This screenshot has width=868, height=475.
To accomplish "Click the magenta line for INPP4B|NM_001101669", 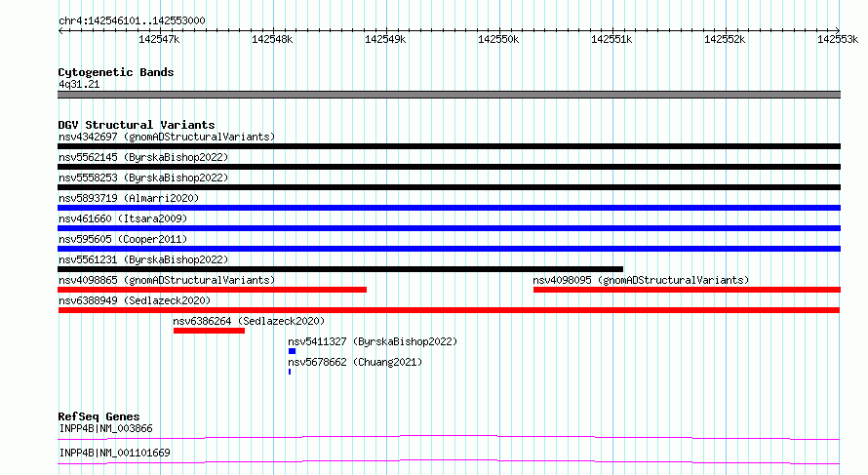I will pyautogui.click(x=449, y=461).
